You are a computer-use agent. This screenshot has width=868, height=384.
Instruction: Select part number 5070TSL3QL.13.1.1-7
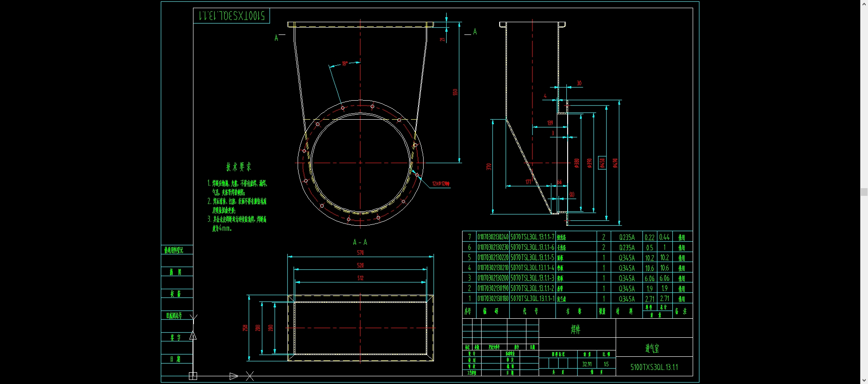[533, 237]
